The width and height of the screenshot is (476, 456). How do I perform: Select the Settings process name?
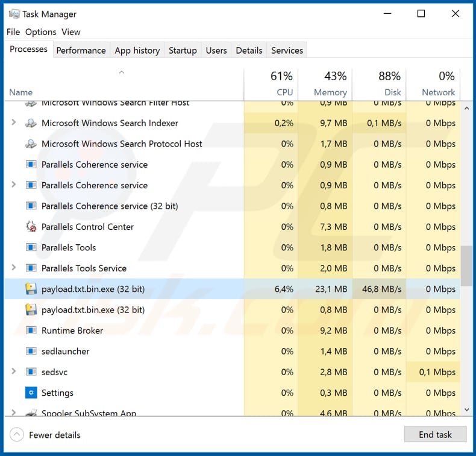click(57, 393)
